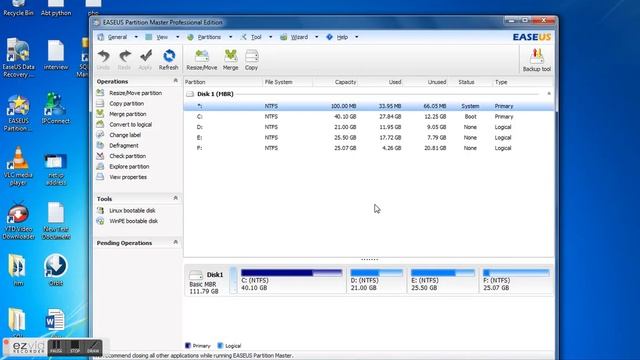Select the C: partition row
640x360 pixels.
[369, 117]
